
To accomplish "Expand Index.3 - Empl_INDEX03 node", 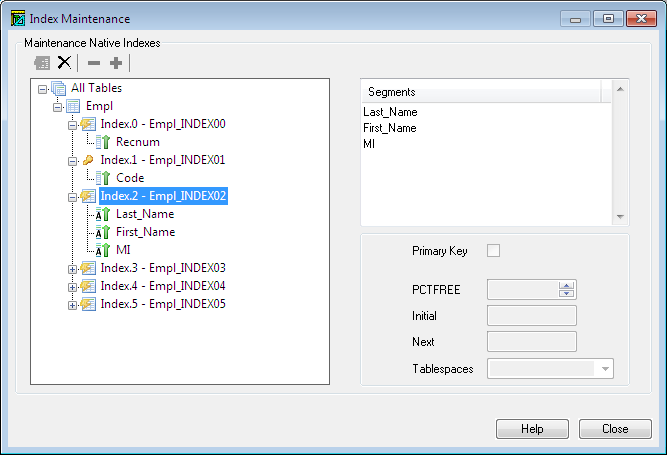I will click(x=72, y=269).
